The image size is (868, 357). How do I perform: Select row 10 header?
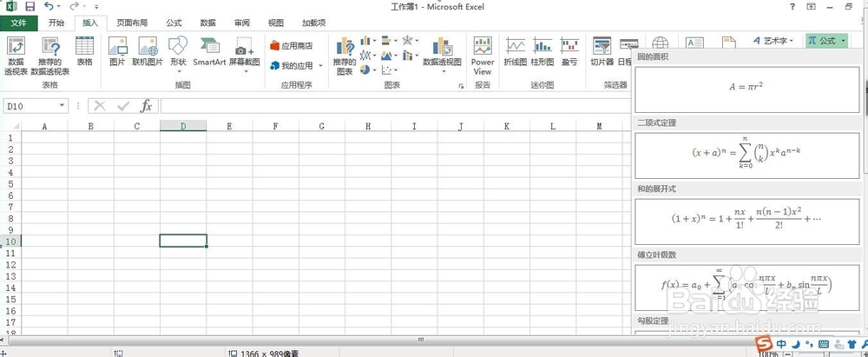10,241
